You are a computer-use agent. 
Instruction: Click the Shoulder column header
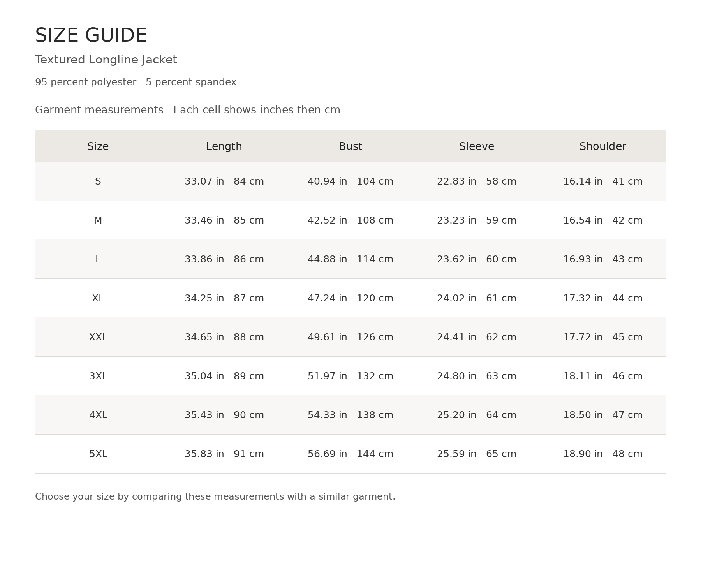[603, 146]
